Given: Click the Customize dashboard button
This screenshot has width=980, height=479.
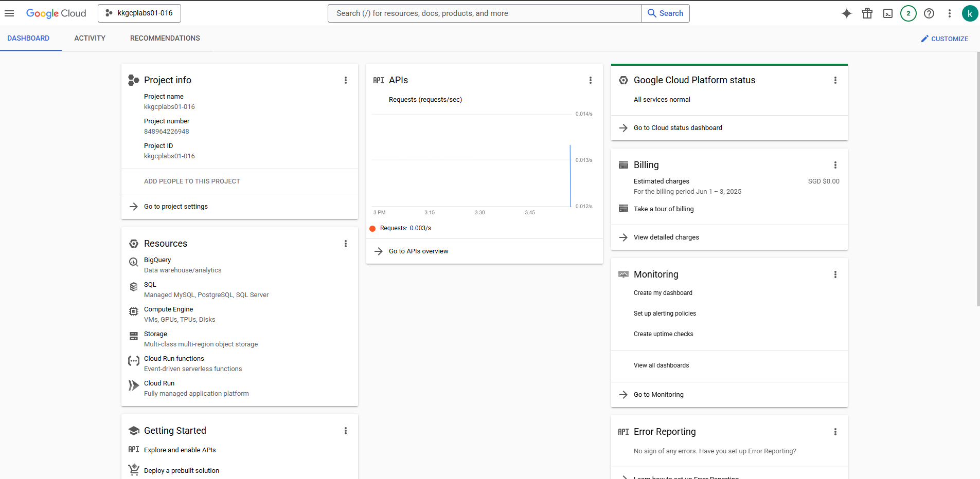Looking at the screenshot, I should (x=945, y=39).
